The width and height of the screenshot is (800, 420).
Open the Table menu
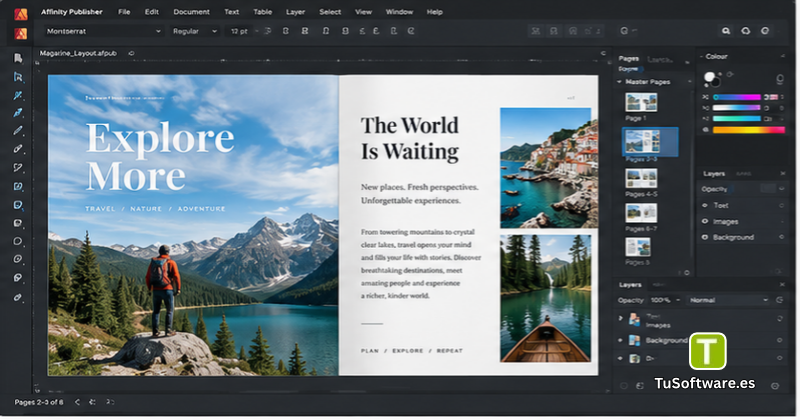[x=263, y=12]
